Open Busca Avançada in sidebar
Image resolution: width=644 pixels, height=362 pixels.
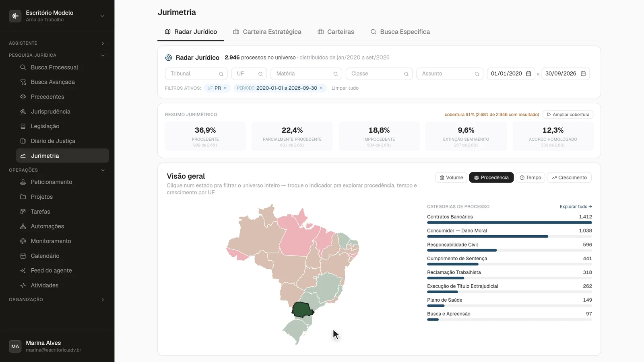tap(62, 82)
